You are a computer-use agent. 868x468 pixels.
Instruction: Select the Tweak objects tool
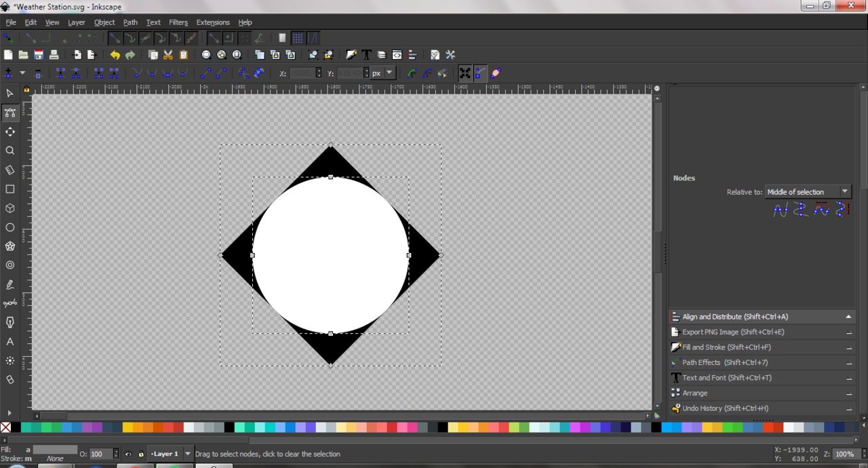[x=9, y=132]
